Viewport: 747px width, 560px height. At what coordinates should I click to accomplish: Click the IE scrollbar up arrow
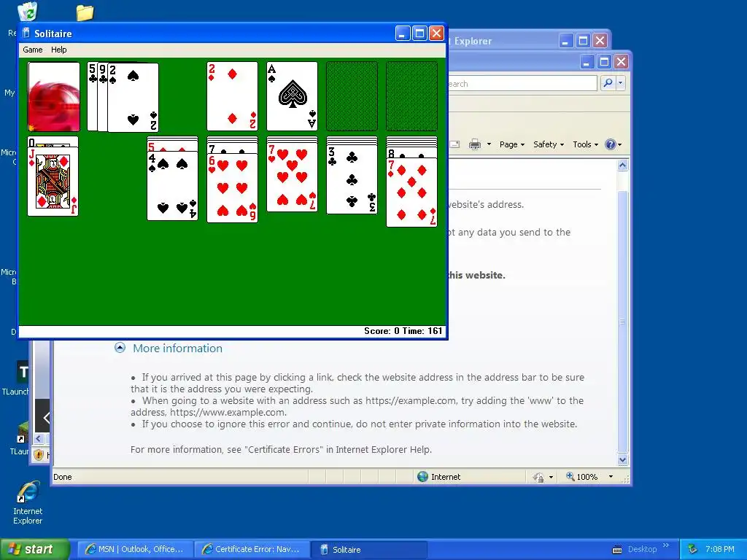[623, 166]
